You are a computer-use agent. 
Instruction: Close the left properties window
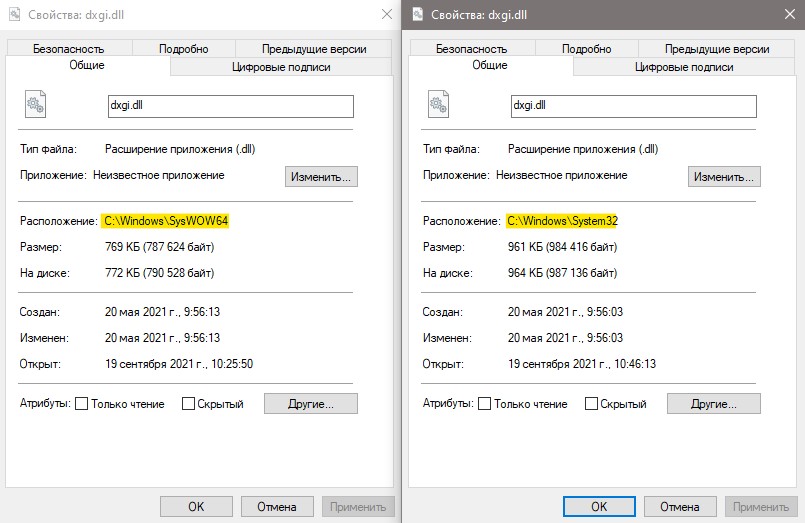click(387, 14)
